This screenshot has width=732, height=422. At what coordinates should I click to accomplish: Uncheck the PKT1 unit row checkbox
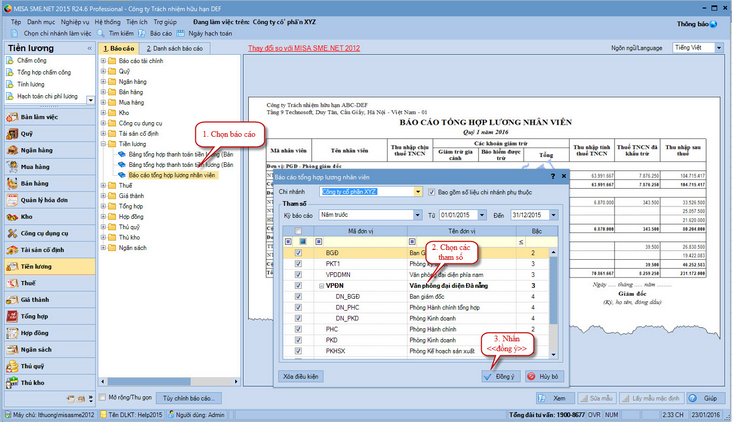click(298, 264)
